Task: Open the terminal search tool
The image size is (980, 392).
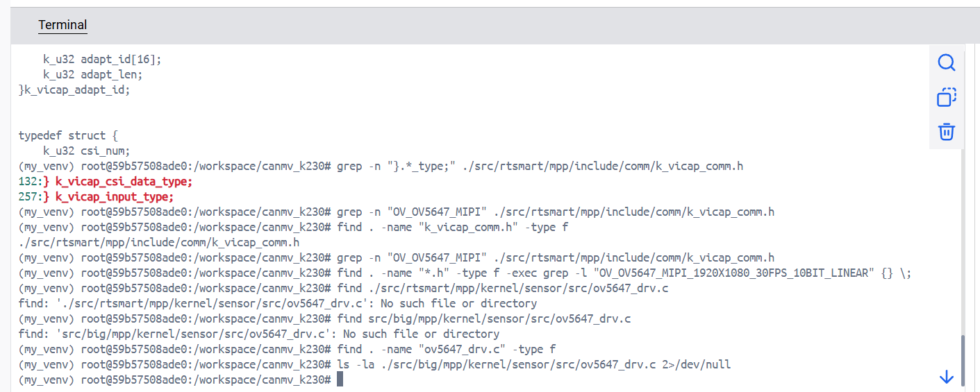Action: (x=947, y=63)
